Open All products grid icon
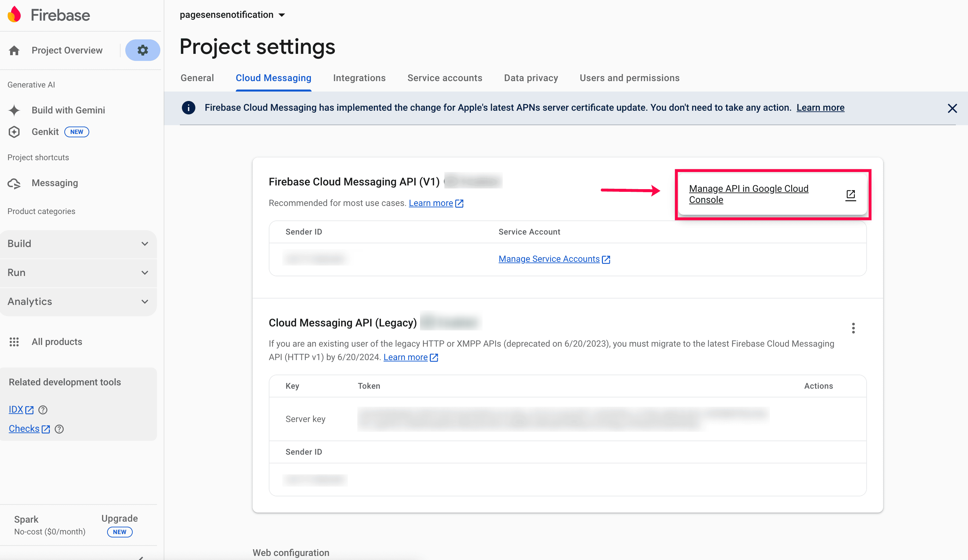968x560 pixels. click(x=14, y=342)
